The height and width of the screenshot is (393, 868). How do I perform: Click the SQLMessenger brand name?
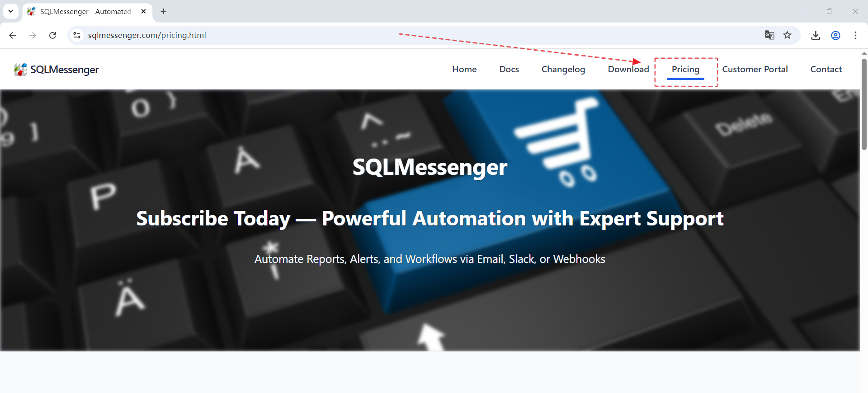[x=65, y=70]
